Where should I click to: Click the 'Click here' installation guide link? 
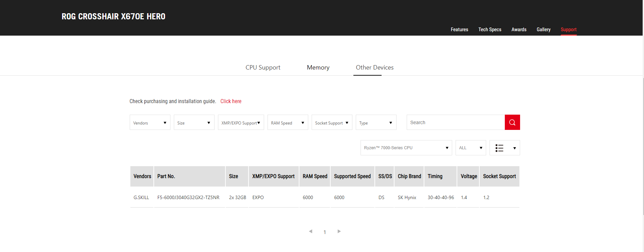click(231, 101)
